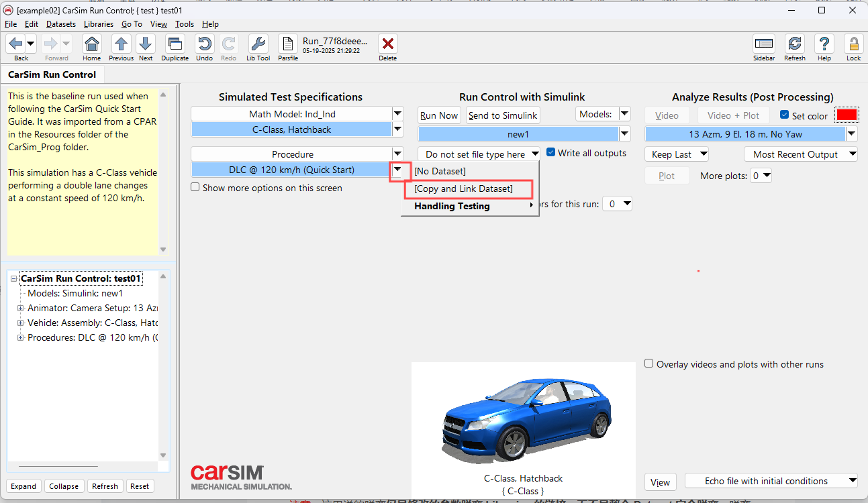868x503 pixels.
Task: Open the Most Recent Output dropdown
Action: point(801,154)
